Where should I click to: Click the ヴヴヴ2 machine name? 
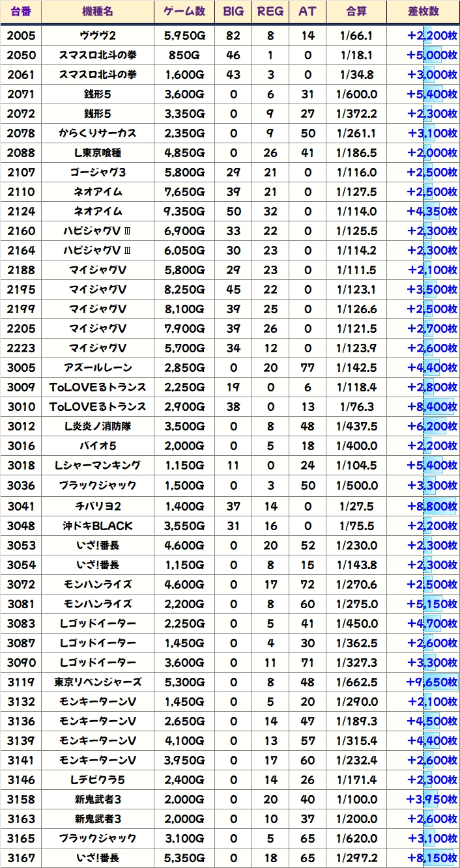[97, 35]
